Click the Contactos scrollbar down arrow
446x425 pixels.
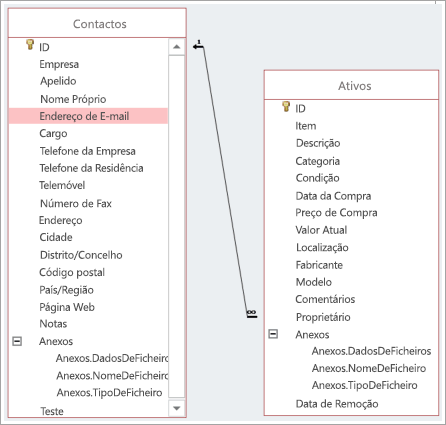tap(177, 408)
